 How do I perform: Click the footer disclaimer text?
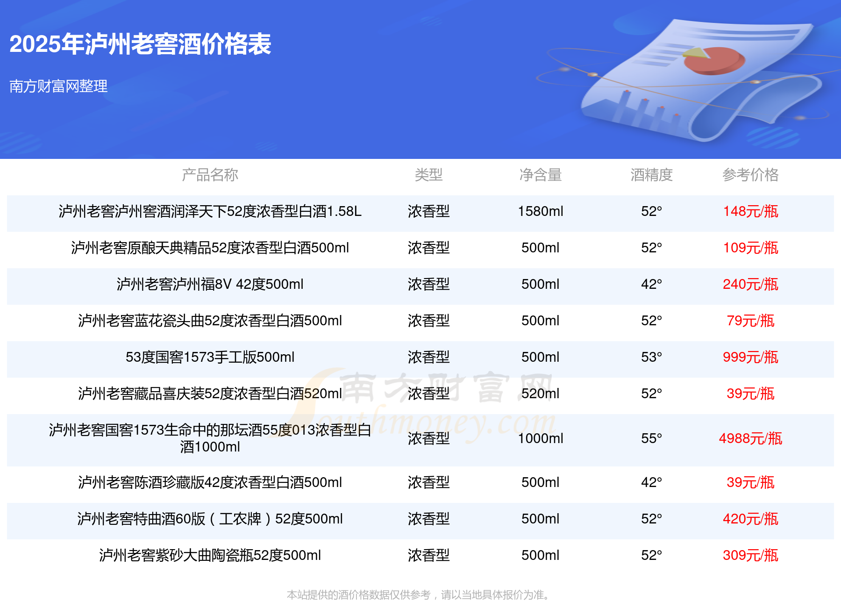(x=420, y=595)
